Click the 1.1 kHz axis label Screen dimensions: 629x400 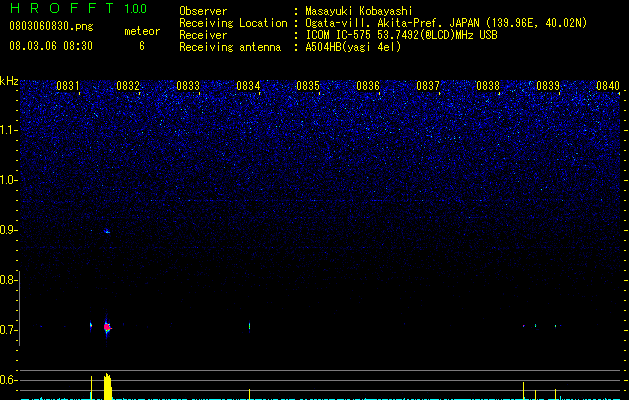(9, 130)
